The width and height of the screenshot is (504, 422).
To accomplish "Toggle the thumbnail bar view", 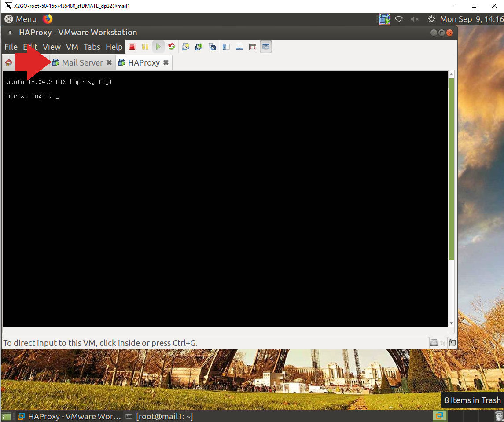I will click(239, 47).
